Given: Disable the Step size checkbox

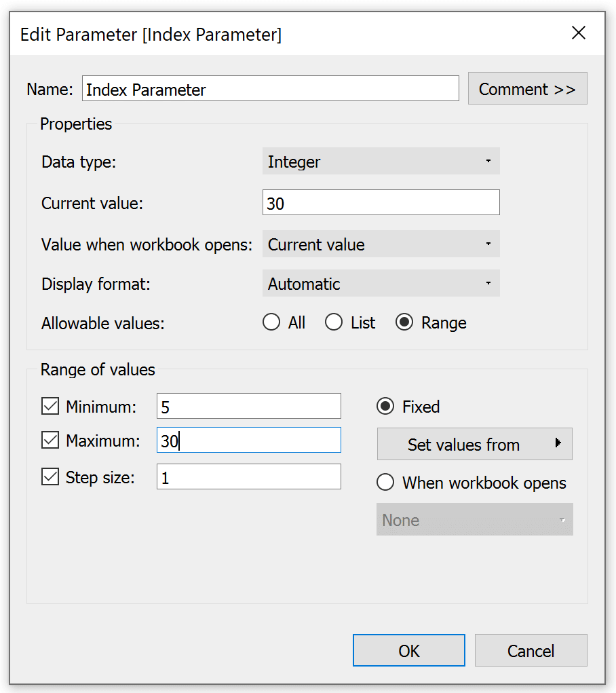Looking at the screenshot, I should coord(50,477).
